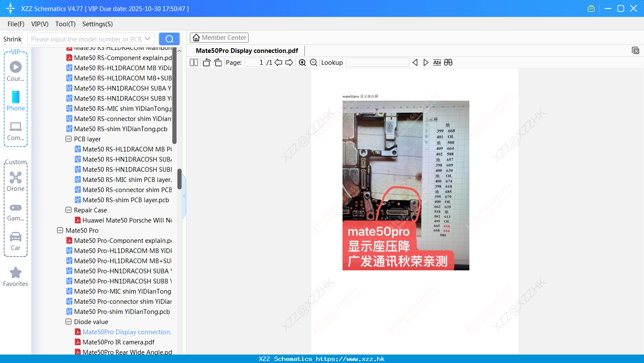The width and height of the screenshot is (644, 363).
Task: Open Mate50 RS-connector shim PCB file
Action: 123,190
